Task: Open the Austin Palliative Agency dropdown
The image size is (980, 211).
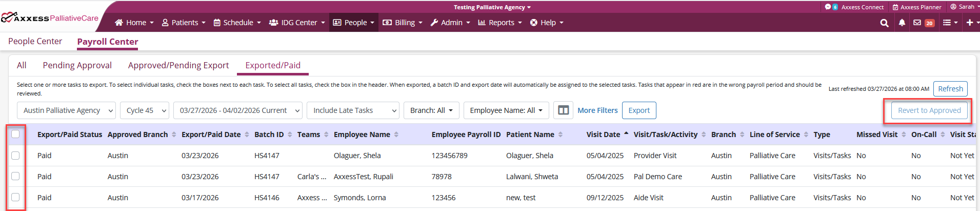Action: coord(67,110)
